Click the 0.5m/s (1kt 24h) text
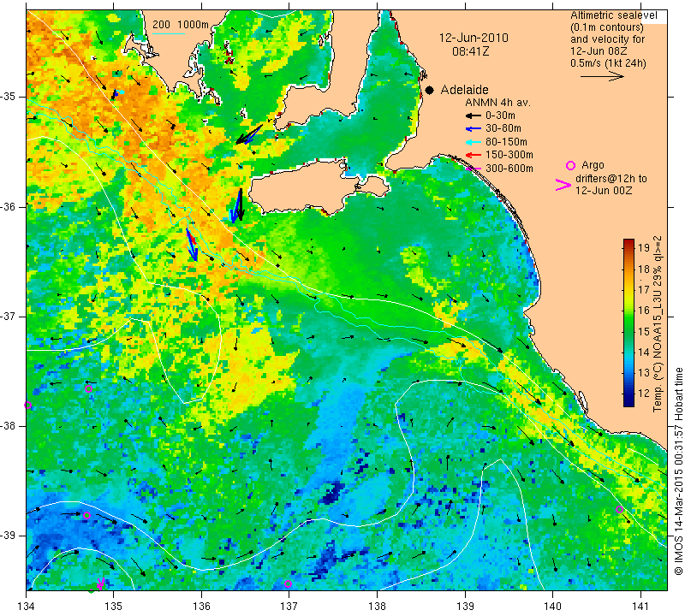The width and height of the screenshot is (685, 616). (608, 62)
